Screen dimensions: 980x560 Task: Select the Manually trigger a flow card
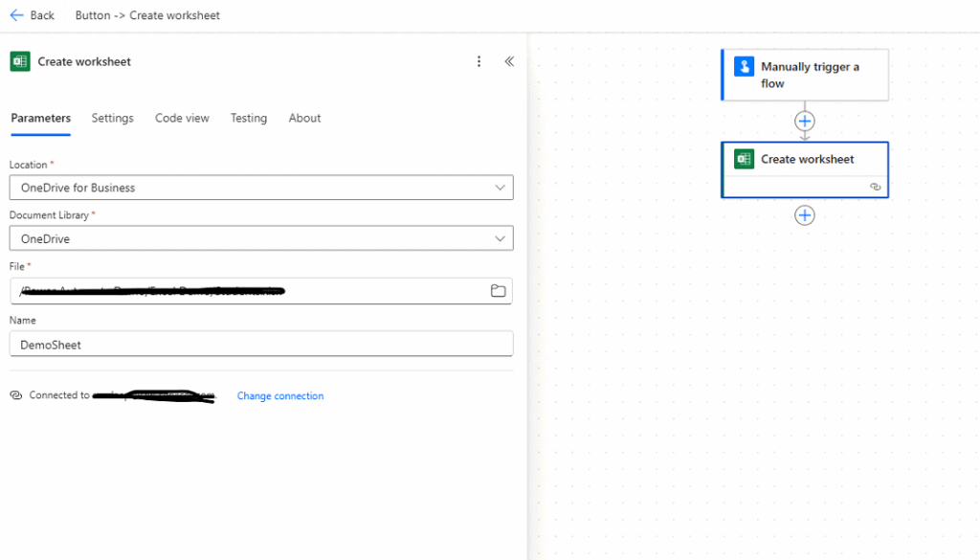(813, 75)
